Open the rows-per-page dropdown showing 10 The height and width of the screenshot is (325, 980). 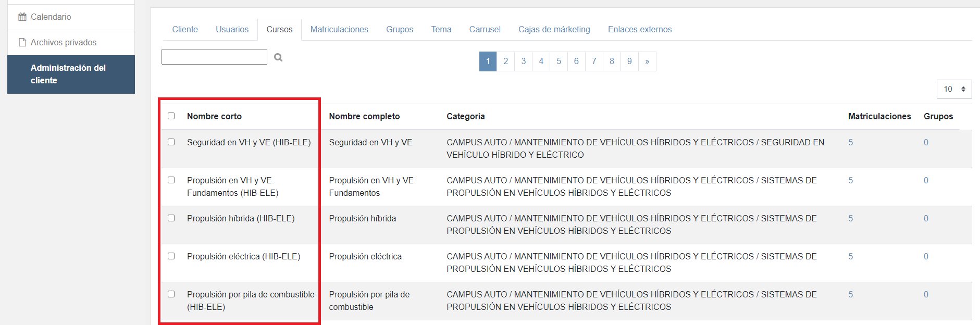(954, 89)
